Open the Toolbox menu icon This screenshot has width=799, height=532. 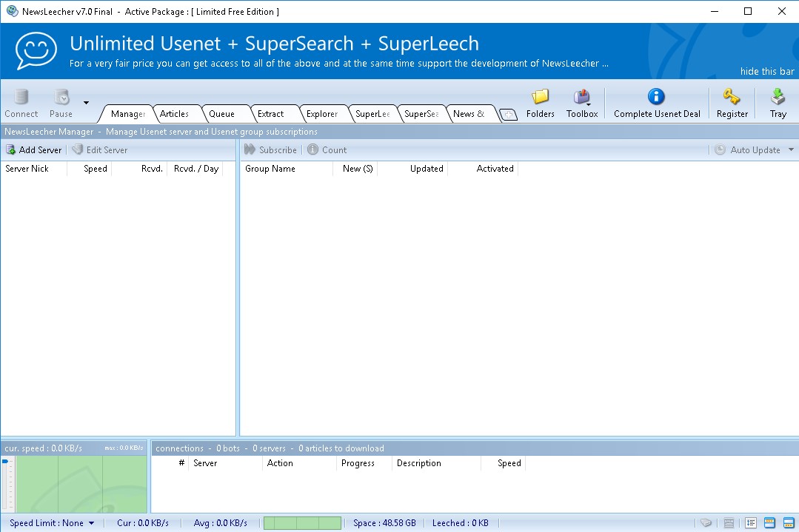pos(582,96)
